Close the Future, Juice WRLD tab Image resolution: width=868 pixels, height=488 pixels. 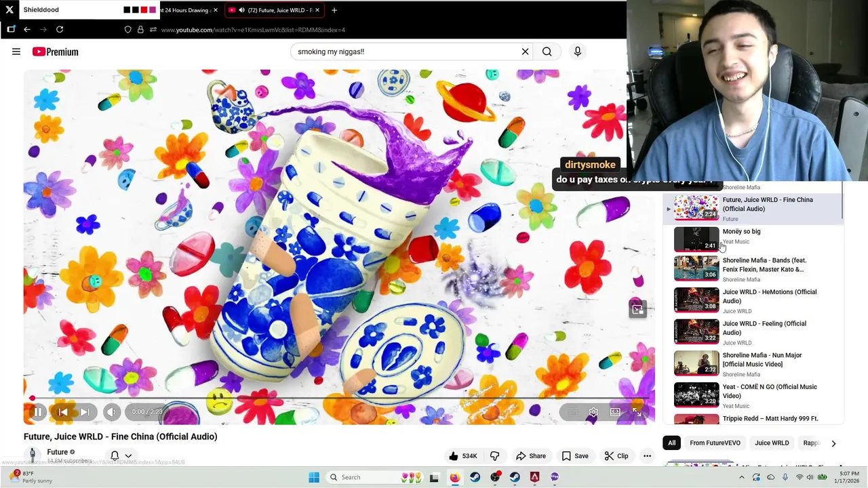pyautogui.click(x=317, y=10)
